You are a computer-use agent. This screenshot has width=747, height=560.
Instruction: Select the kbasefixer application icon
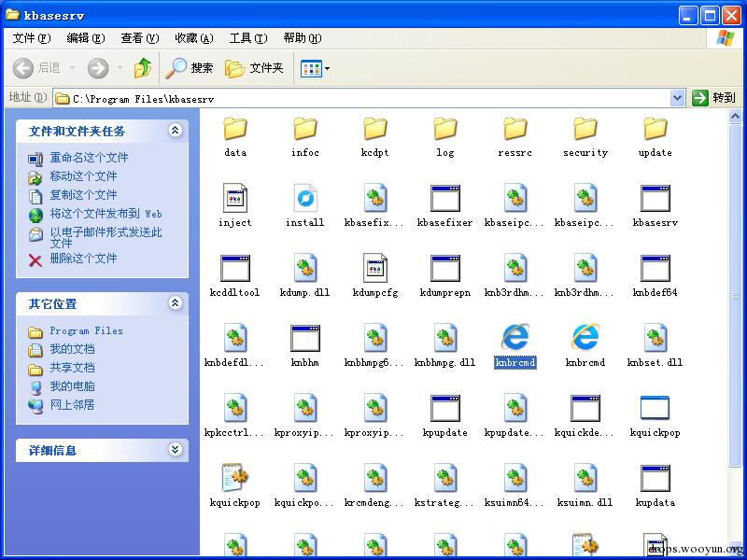445,198
